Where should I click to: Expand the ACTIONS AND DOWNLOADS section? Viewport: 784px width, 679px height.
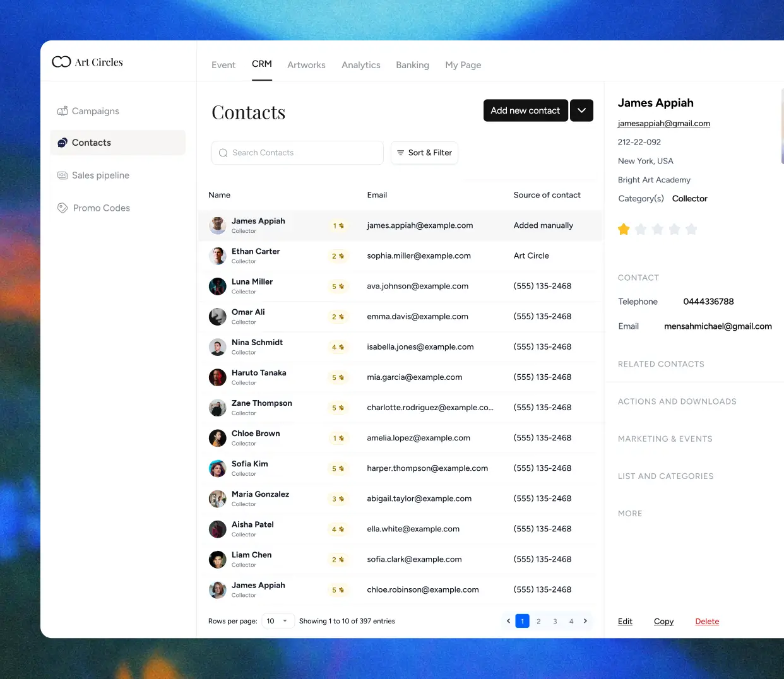click(677, 401)
